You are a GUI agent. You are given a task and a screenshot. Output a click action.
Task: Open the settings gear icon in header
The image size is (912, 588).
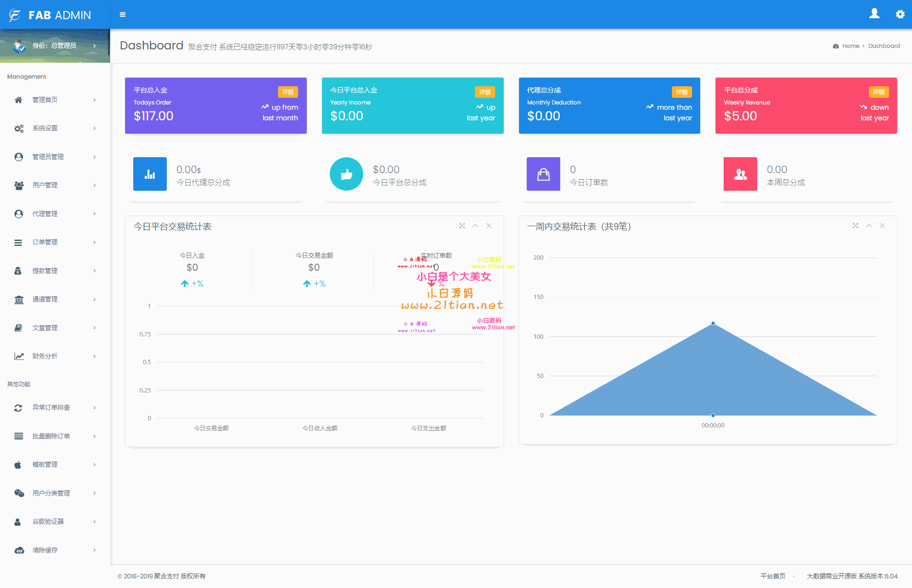tap(900, 14)
